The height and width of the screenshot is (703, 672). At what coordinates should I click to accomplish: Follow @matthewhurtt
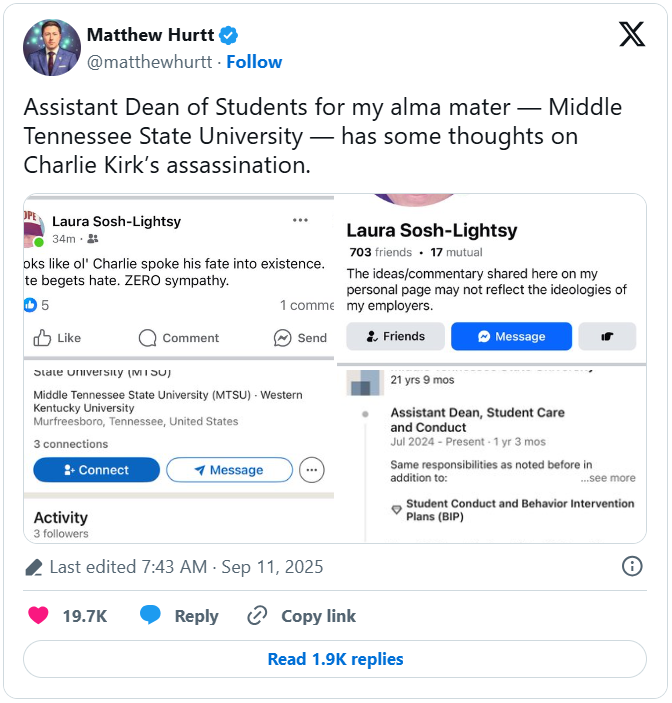253,62
